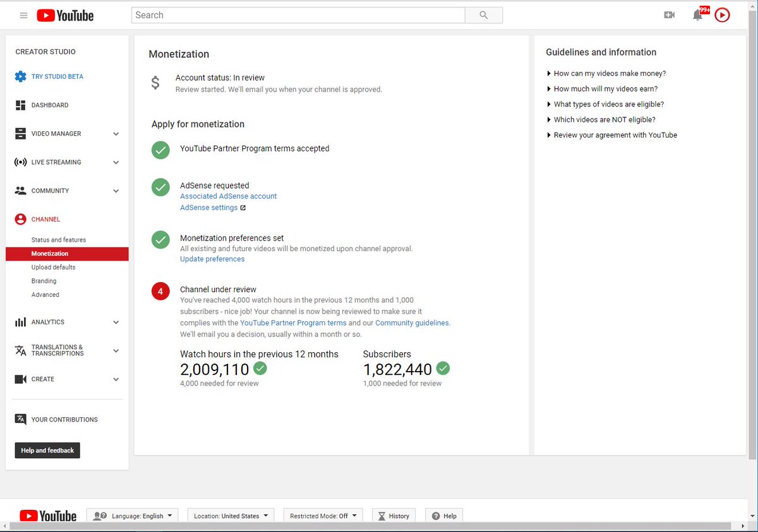Click into the Search input field
Screen dimensions: 758x532
coord(299,15)
